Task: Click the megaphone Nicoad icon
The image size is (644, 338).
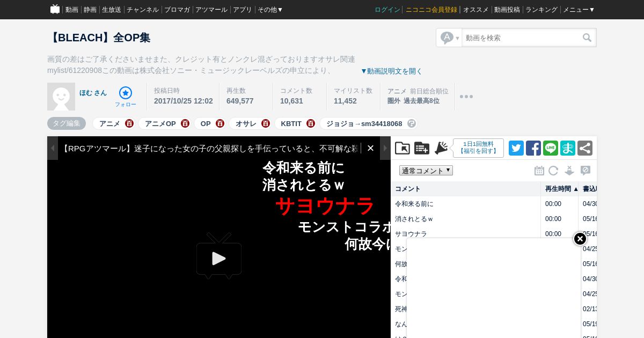Action: click(441, 148)
